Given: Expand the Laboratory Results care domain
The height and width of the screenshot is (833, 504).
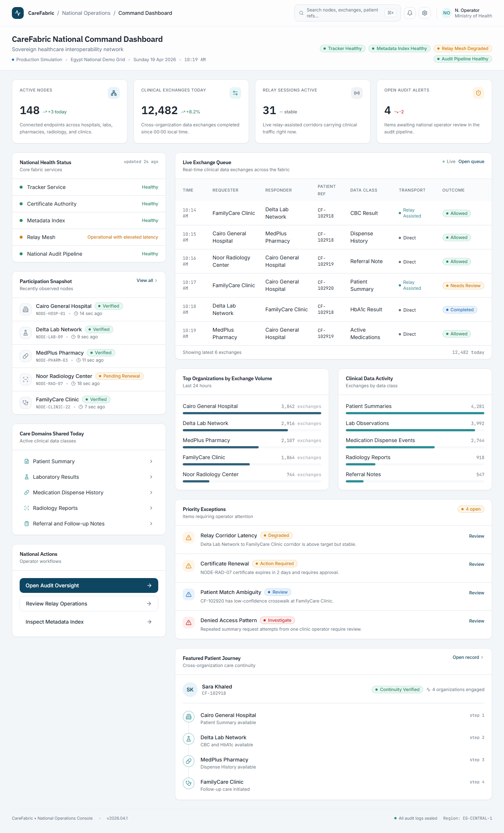Looking at the screenshot, I should [89, 477].
